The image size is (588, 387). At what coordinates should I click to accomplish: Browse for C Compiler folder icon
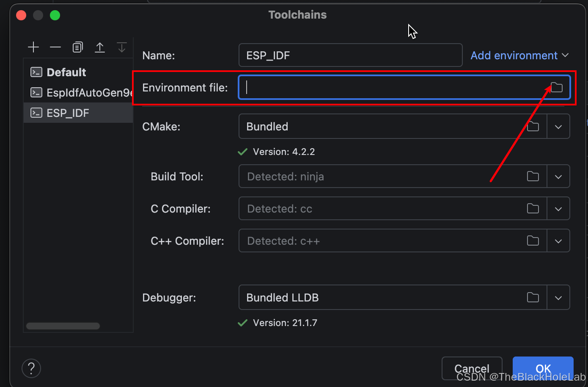533,208
